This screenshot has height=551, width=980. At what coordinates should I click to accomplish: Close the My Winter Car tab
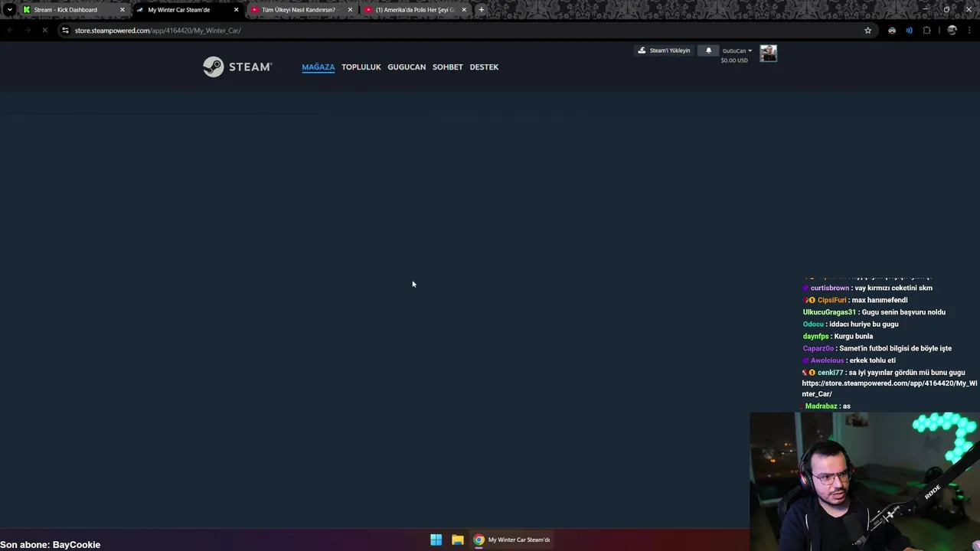pyautogui.click(x=236, y=10)
